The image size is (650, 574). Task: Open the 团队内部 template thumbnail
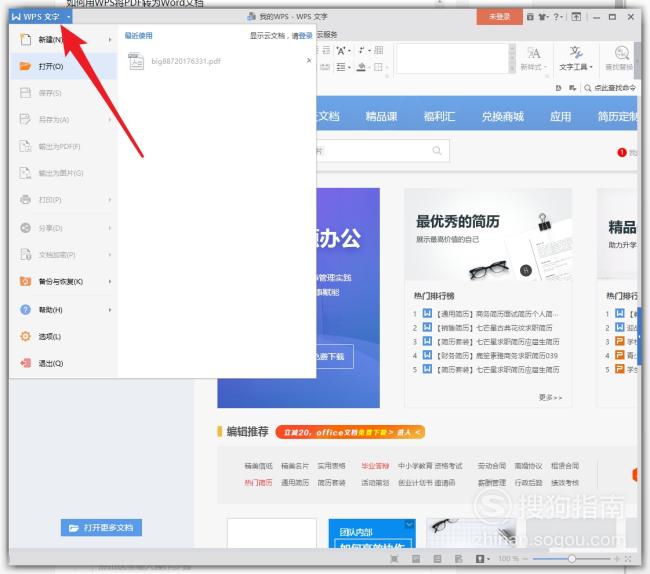[x=372, y=534]
